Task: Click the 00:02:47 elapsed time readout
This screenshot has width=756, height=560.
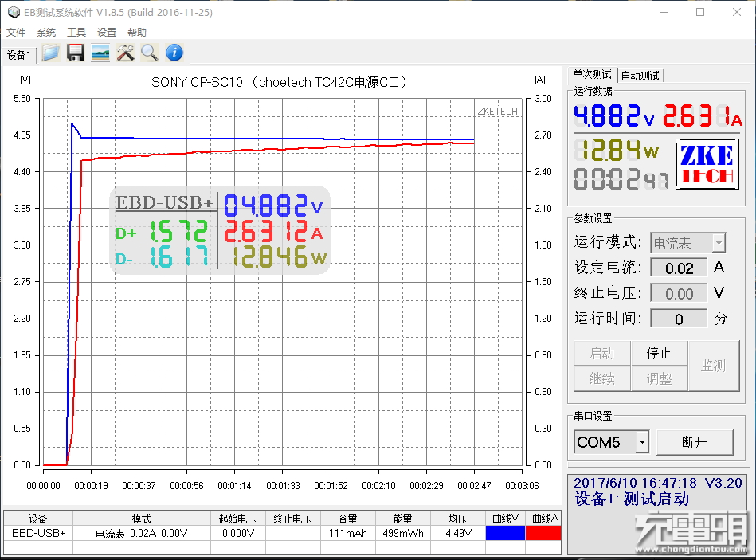Action: point(621,178)
